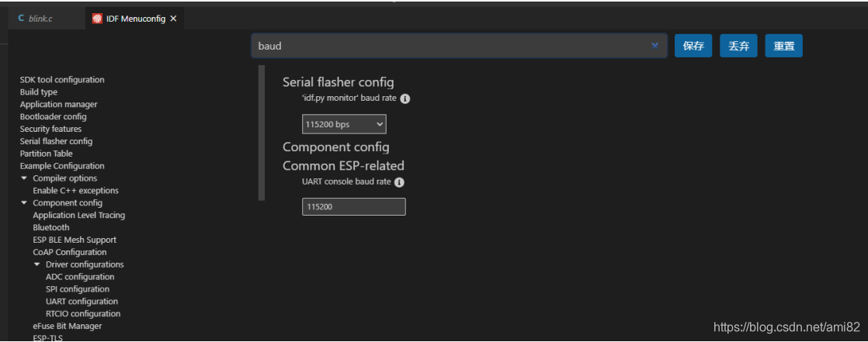Select ADC configuration entry
Screen dimensions: 868x342
(80, 277)
